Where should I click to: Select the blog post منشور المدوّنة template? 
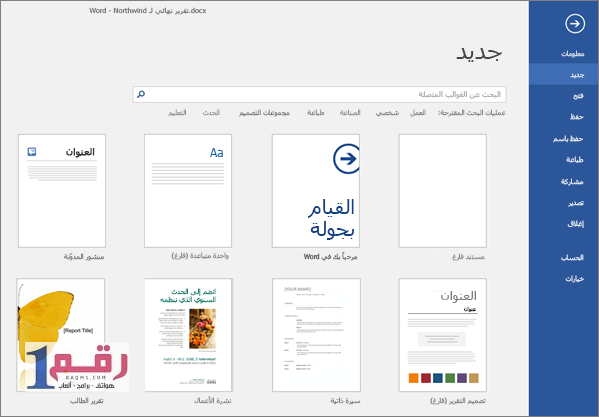(62, 191)
